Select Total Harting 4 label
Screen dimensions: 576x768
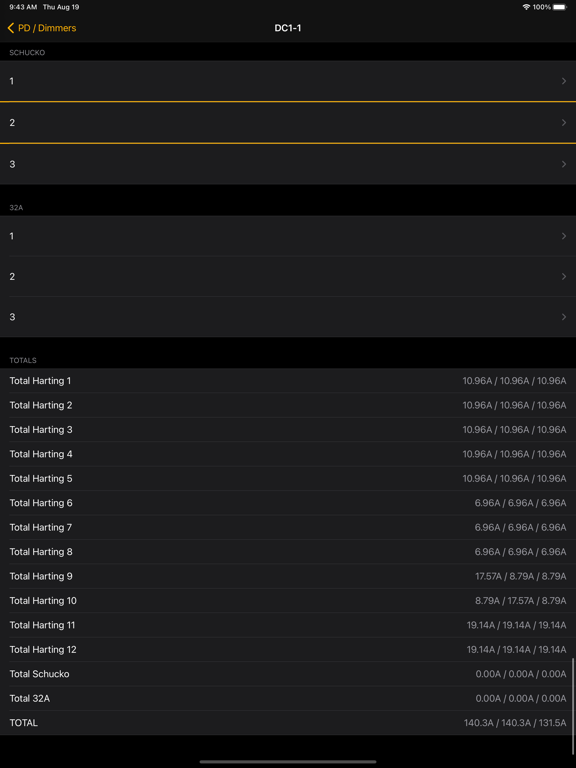click(x=41, y=454)
